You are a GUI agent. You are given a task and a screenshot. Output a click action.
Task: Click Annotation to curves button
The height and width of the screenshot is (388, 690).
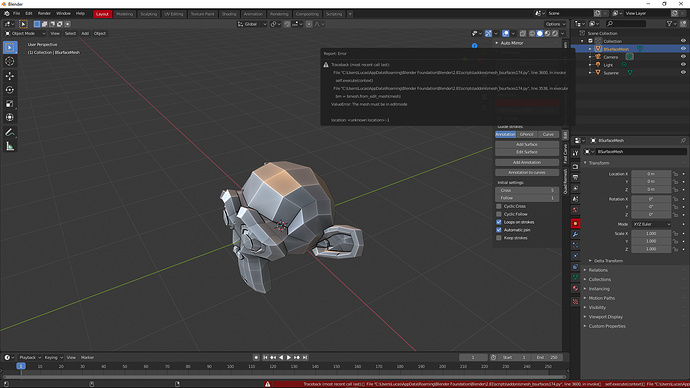[527, 173]
